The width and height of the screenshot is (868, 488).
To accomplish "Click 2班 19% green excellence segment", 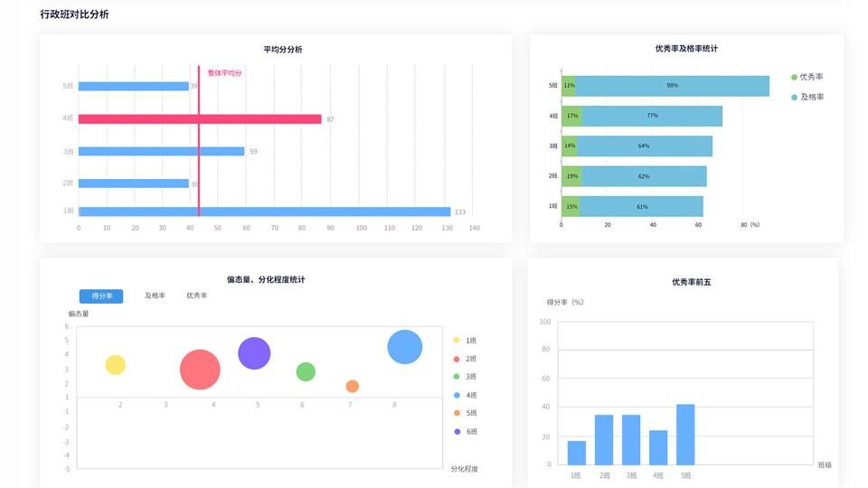I will 571,176.
